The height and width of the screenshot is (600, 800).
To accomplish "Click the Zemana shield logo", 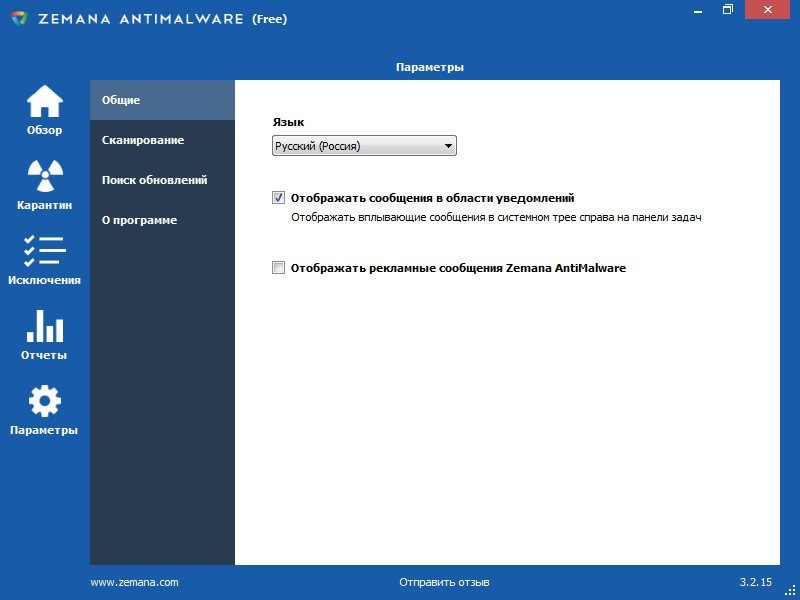I will (19, 19).
